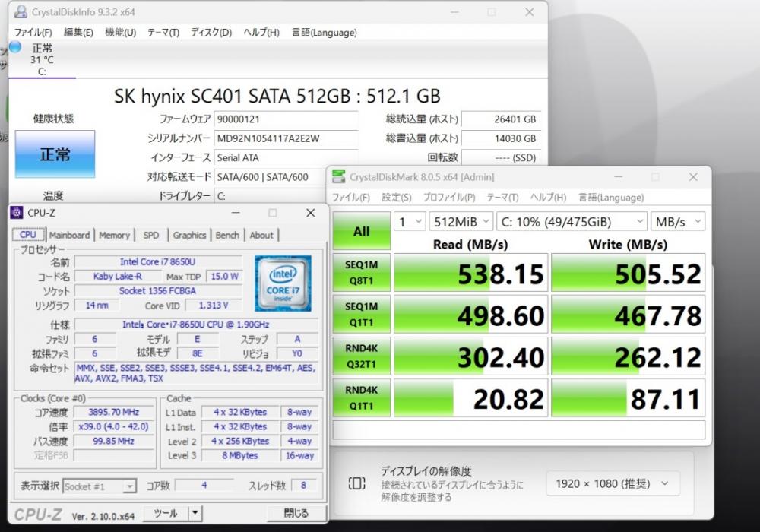Open 設定(S) menu in CrystalDiskMark

(x=397, y=197)
